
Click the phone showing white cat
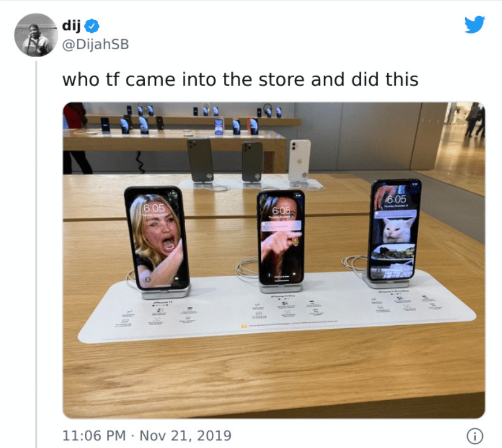pyautogui.click(x=395, y=229)
